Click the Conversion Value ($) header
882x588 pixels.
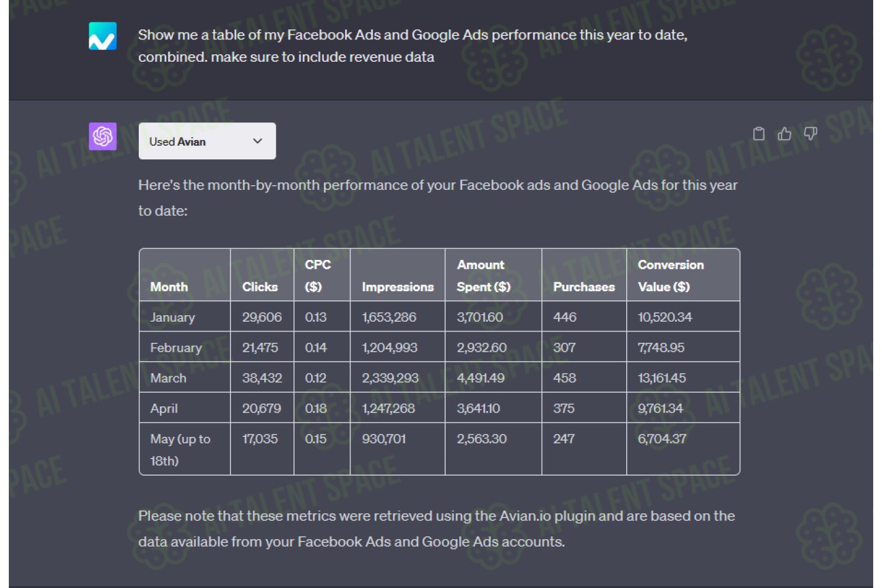tap(670, 276)
